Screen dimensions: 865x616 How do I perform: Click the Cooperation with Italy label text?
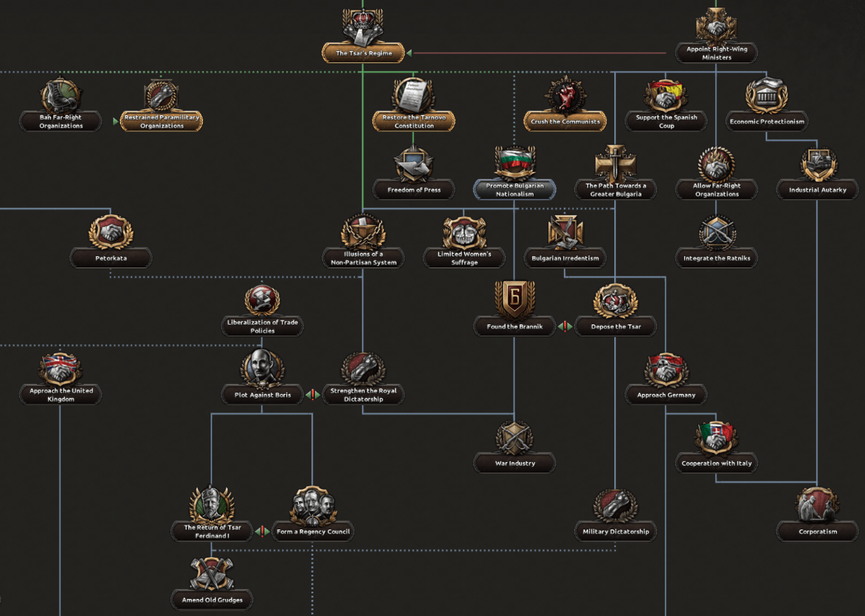click(717, 463)
